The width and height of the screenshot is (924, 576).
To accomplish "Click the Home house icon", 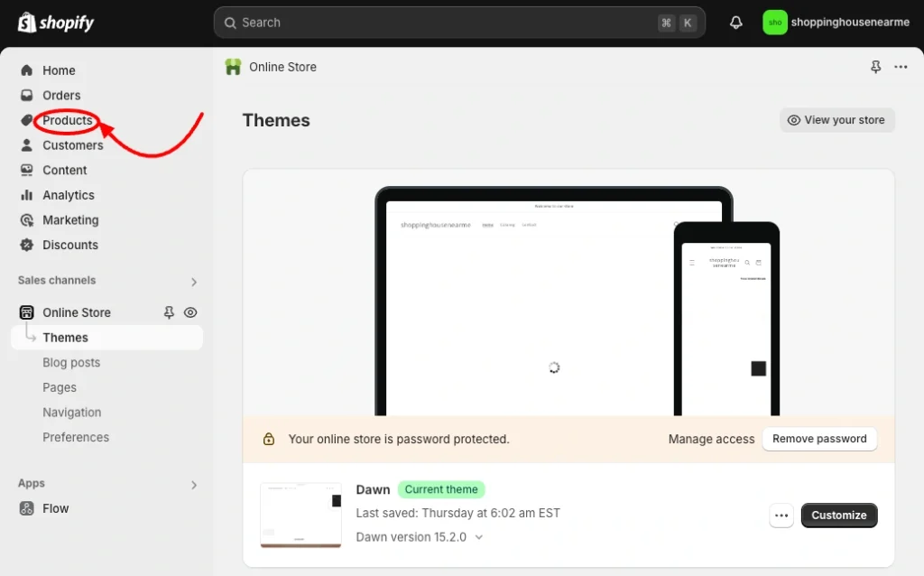I will point(26,70).
